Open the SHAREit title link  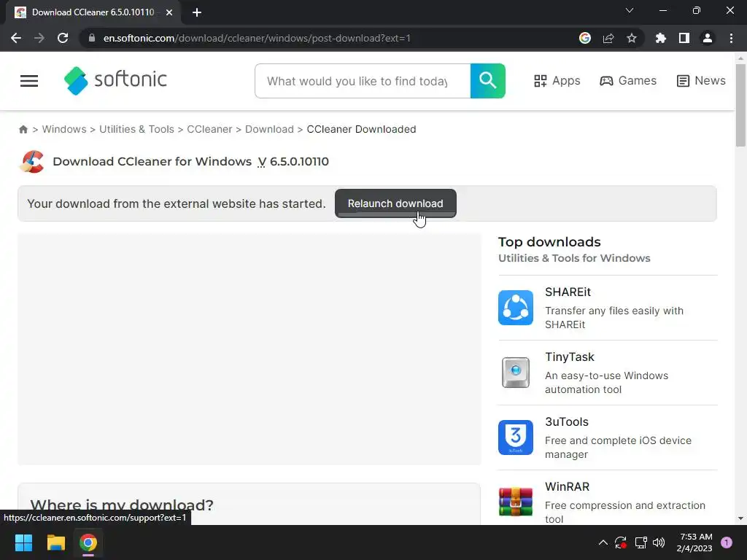click(x=568, y=292)
